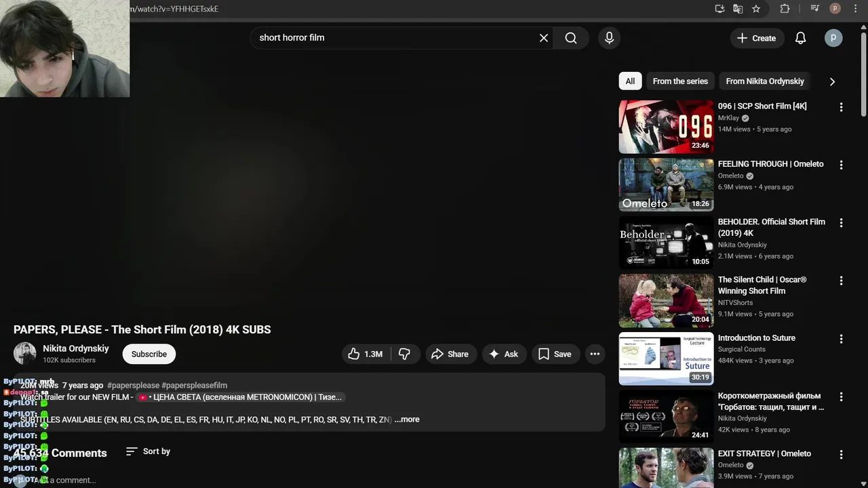The height and width of the screenshot is (488, 868).
Task: Like the video with the thumbs-up button
Action: pyautogui.click(x=366, y=354)
